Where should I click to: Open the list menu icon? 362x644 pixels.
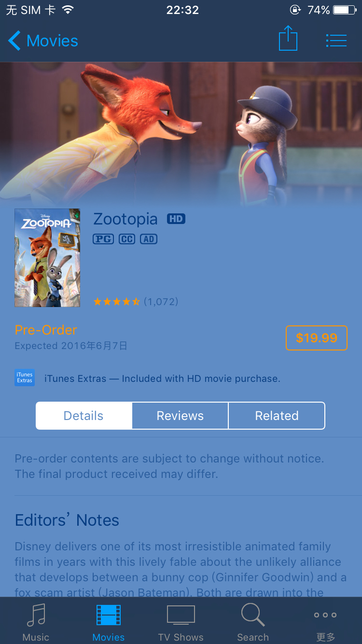tap(336, 41)
